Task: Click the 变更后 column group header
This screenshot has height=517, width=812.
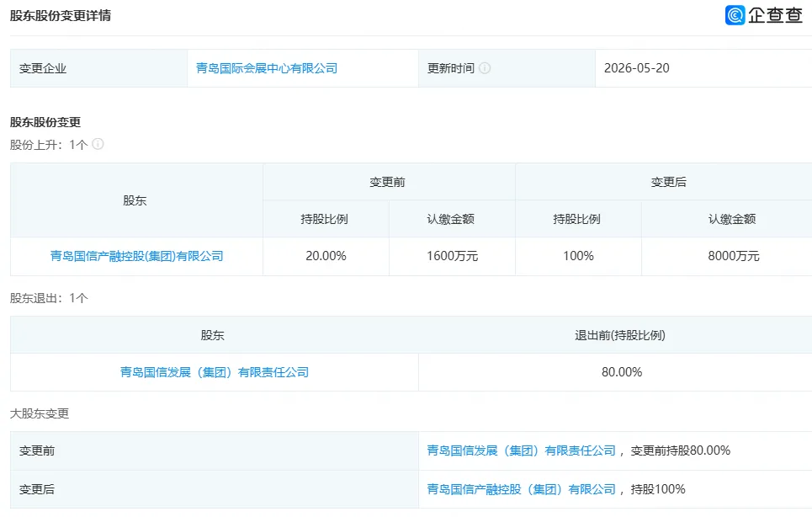Action: [x=669, y=182]
